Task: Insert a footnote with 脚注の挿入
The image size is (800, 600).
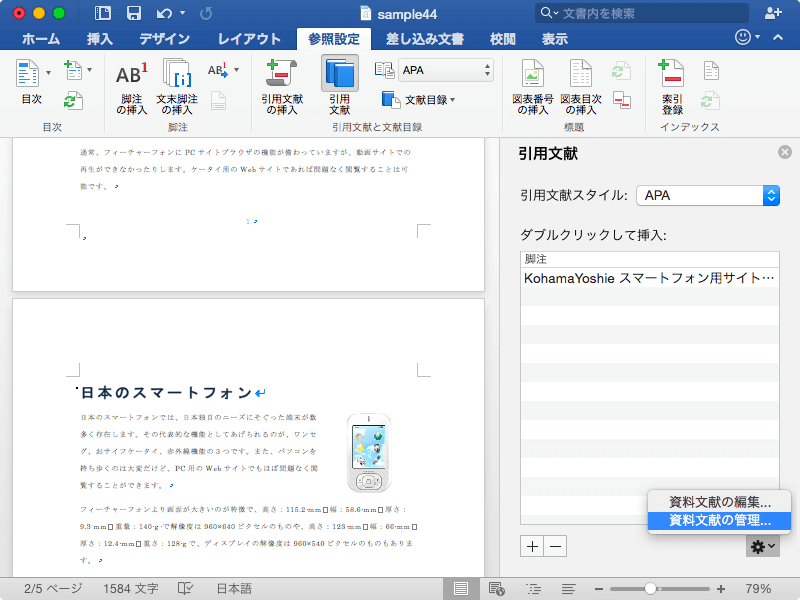Action: coord(132,88)
